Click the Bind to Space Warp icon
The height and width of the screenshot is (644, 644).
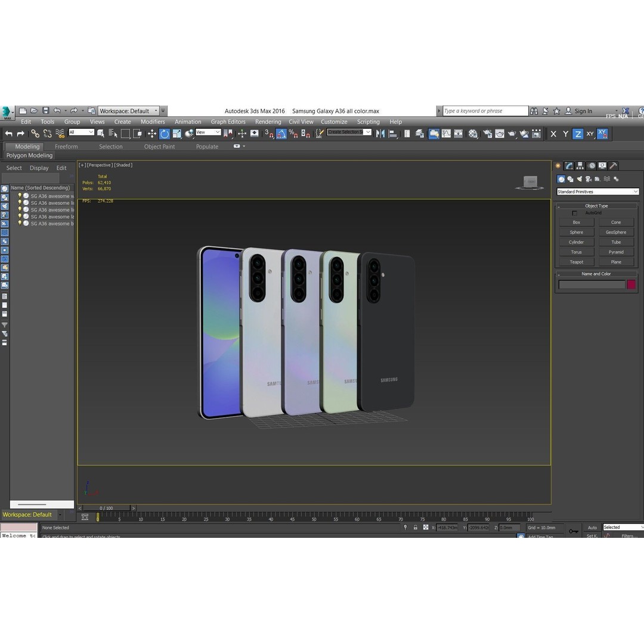click(60, 134)
